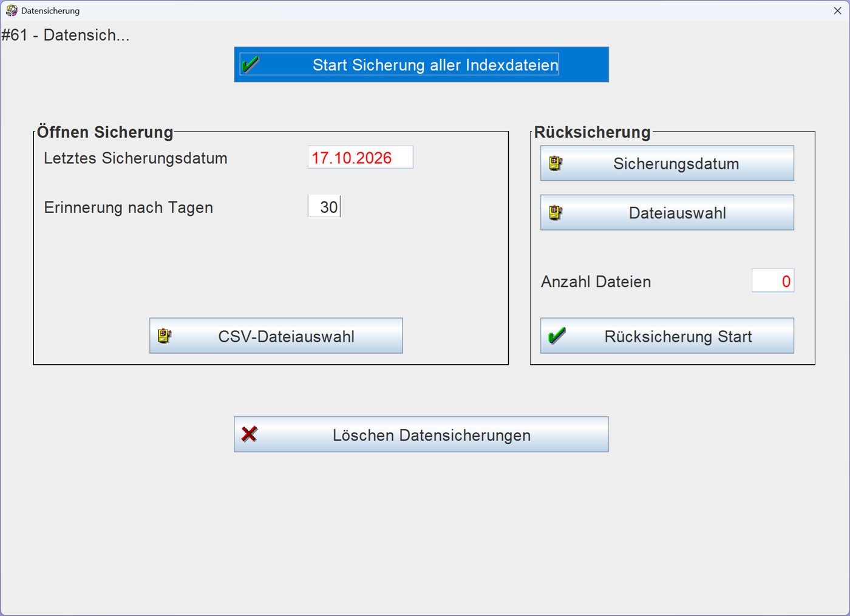Click the icon on the CSV-Dateiauswahl button
The width and height of the screenshot is (850, 616).
click(x=165, y=336)
